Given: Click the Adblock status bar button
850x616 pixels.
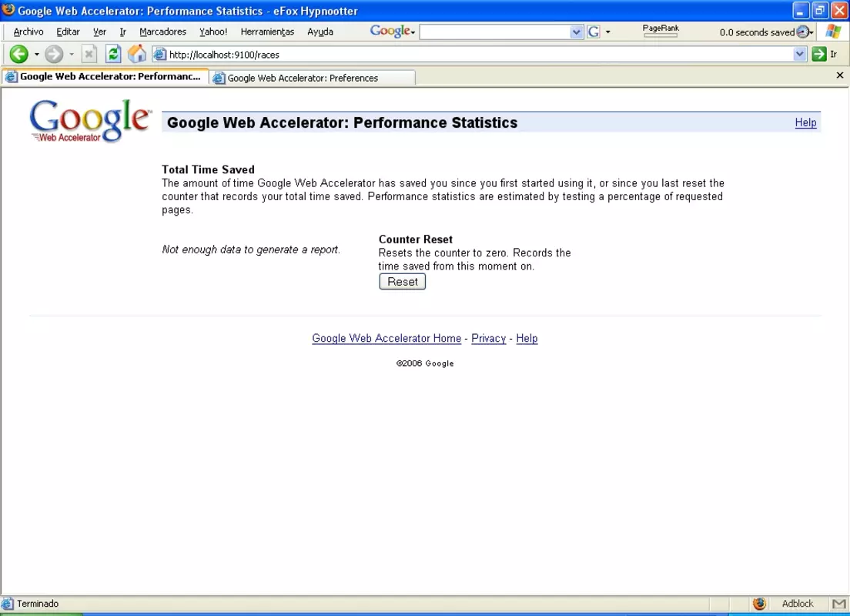Looking at the screenshot, I should click(798, 604).
